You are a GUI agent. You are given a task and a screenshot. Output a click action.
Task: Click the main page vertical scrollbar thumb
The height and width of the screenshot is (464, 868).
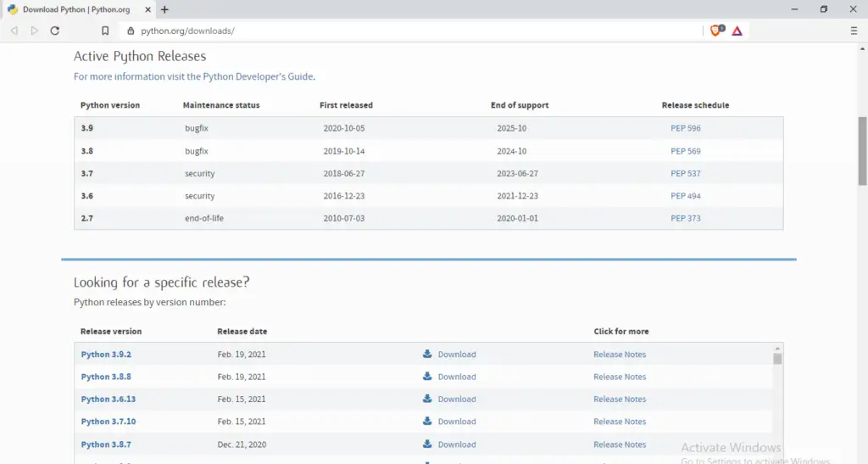(862, 151)
